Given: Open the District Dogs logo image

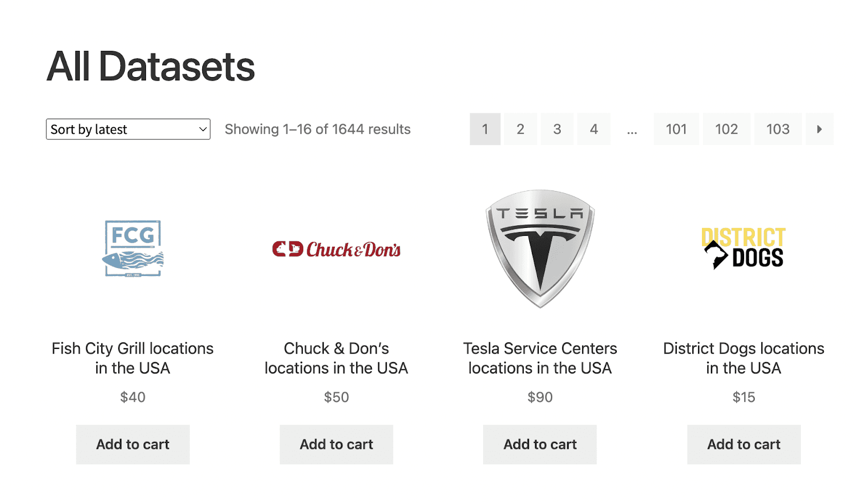Looking at the screenshot, I should point(744,248).
